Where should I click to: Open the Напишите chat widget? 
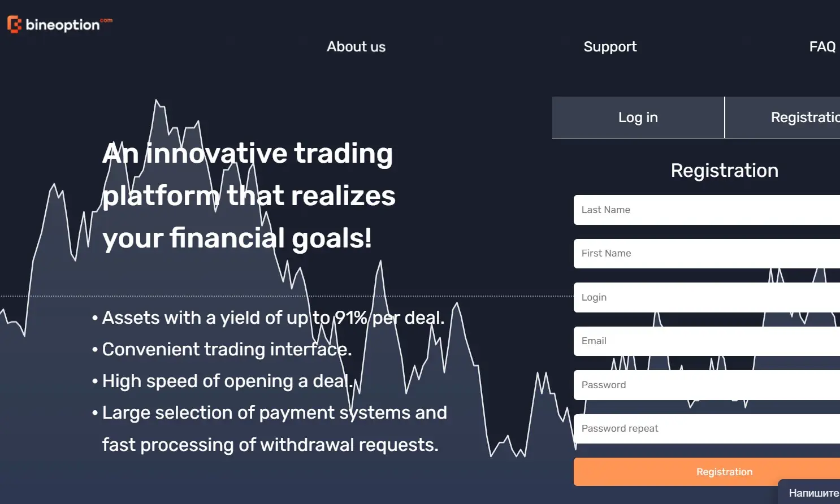(809, 492)
